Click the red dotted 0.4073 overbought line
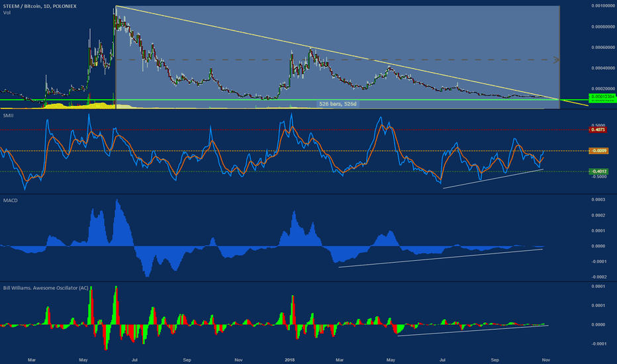 (x=295, y=130)
